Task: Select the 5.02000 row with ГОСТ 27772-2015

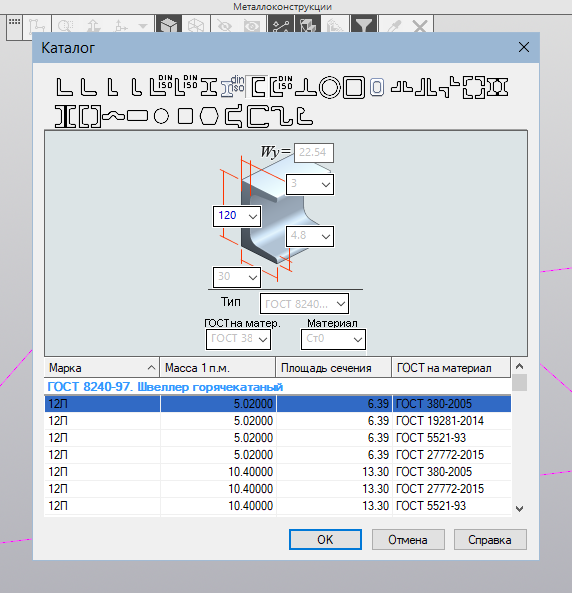Action: (278, 455)
